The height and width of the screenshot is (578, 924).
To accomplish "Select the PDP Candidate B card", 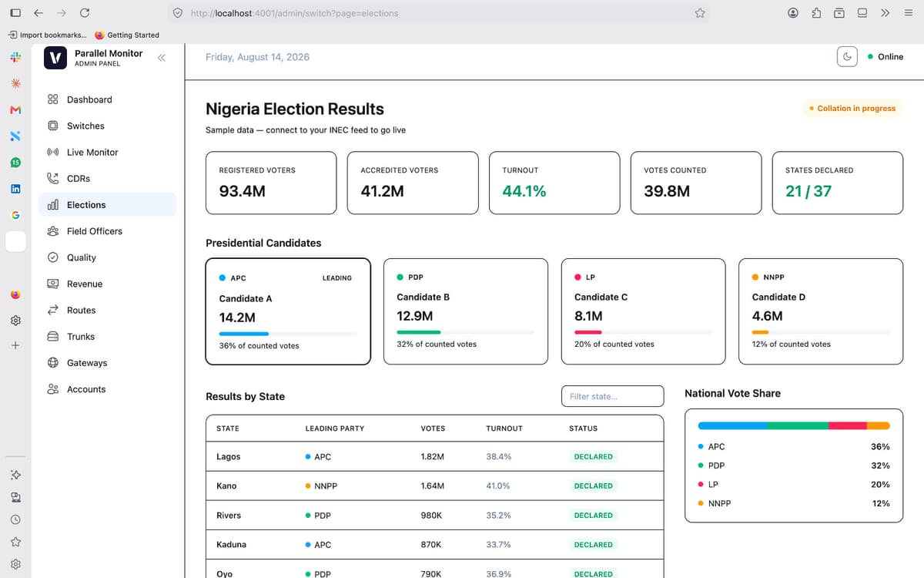I will (x=466, y=311).
